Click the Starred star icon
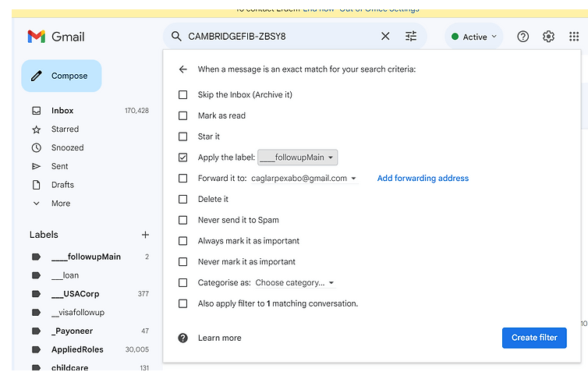 pyautogui.click(x=37, y=129)
